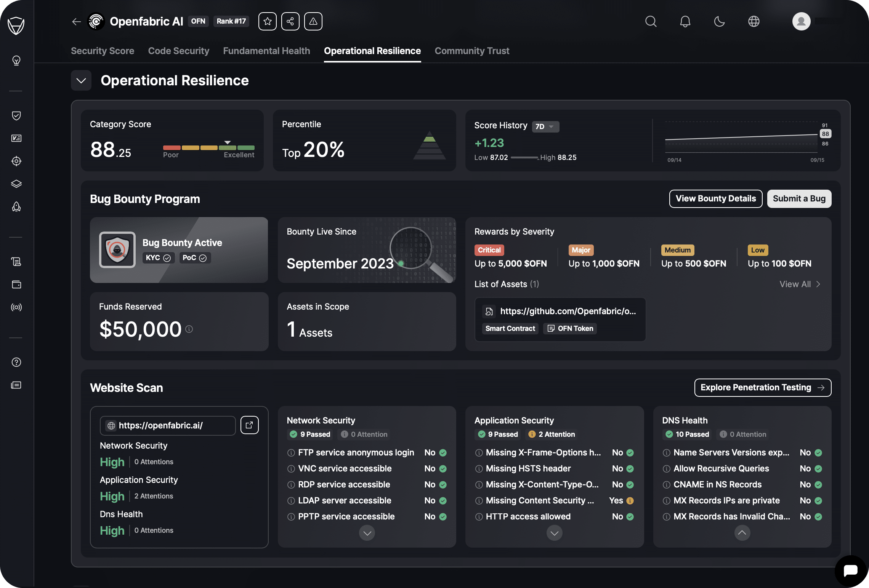Click the PoC verified badge
Viewport: 869px width, 588px height.
tap(195, 258)
